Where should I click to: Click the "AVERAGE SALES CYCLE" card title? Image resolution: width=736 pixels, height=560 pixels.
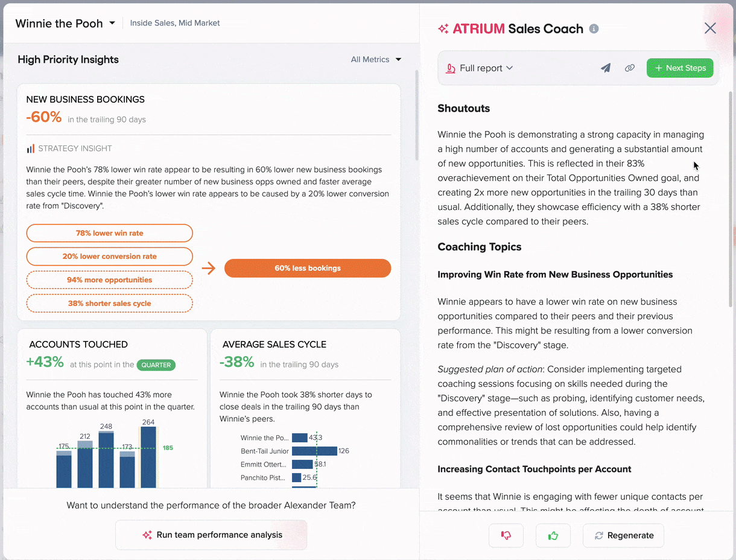274,345
